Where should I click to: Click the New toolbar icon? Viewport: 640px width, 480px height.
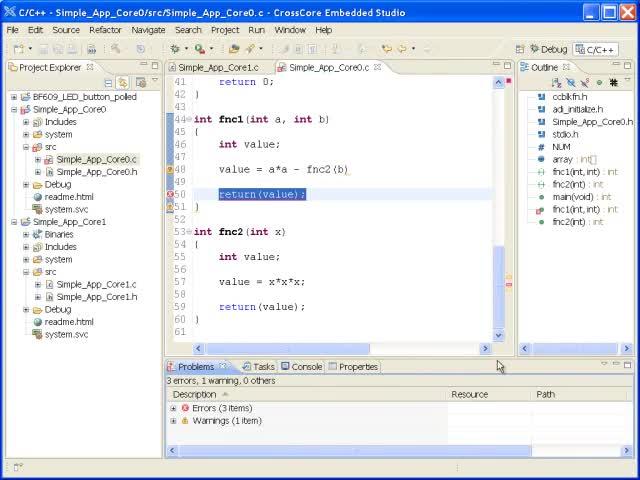18,49
